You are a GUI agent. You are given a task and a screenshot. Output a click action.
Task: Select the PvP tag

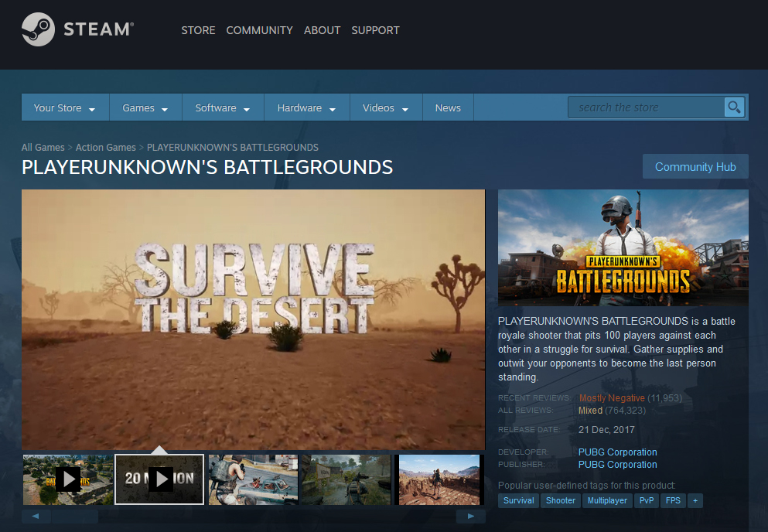coord(647,500)
